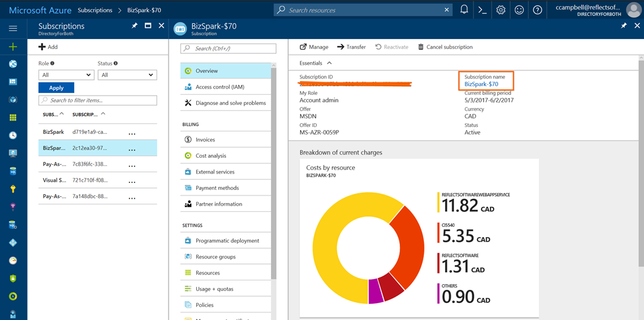Open the help question mark icon
This screenshot has height=320, width=644.
pos(537,10)
